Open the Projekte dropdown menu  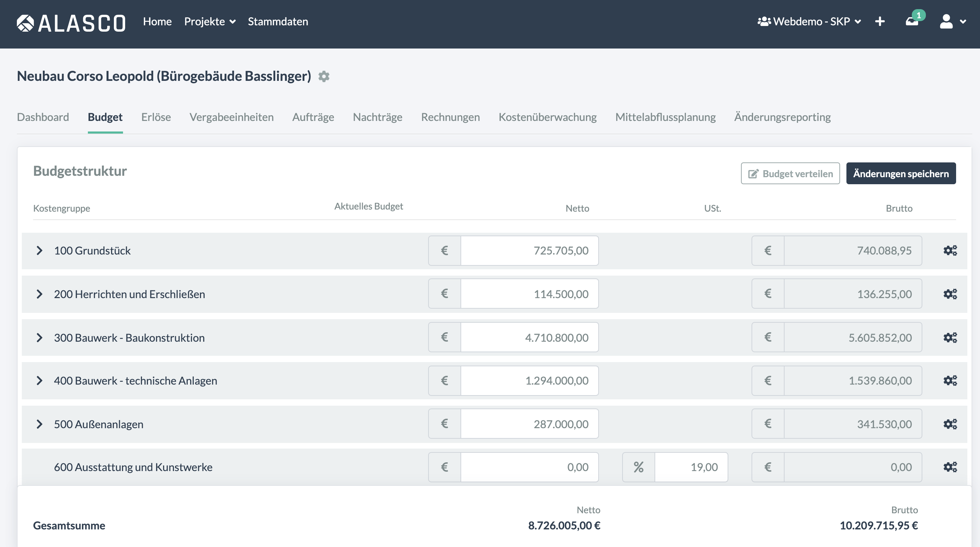pos(210,22)
